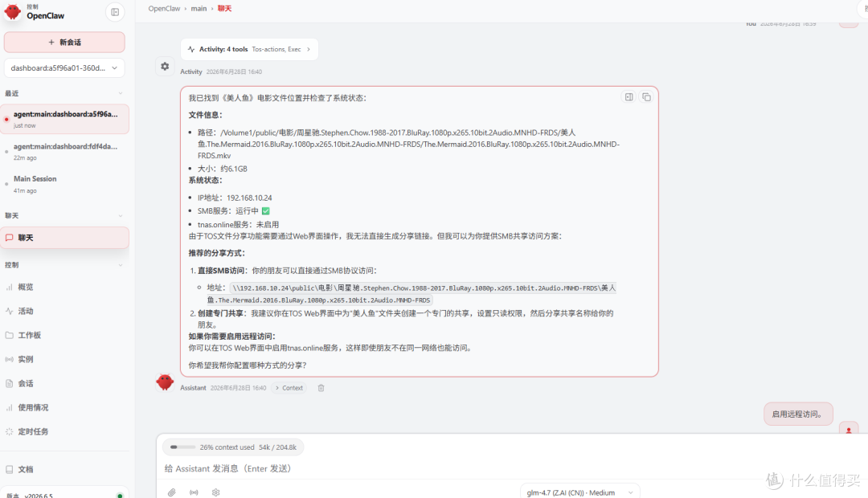
Task: Delete the assistant message trash icon
Action: 321,388
